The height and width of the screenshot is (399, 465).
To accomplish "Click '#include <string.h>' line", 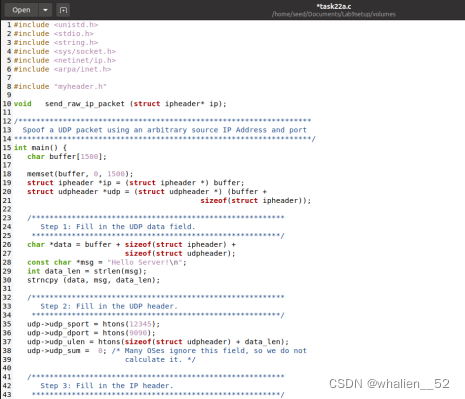I will coord(56,42).
